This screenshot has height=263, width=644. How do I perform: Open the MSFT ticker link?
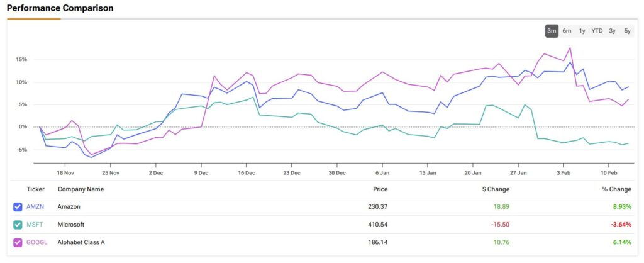(35, 224)
